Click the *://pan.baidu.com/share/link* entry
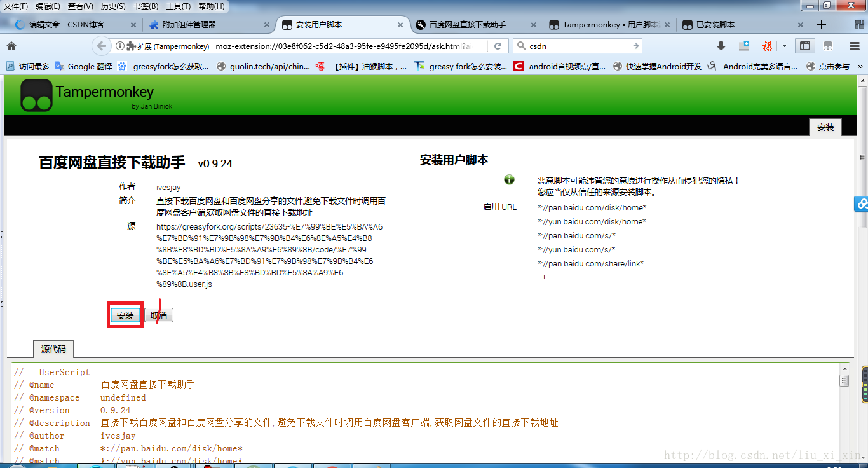The width and height of the screenshot is (868, 468). click(590, 263)
